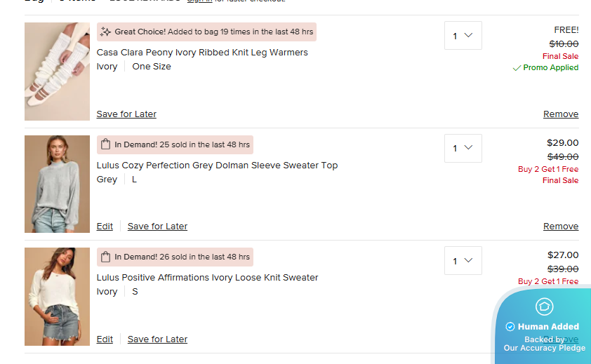Click the leg warmers product thumbnail
591x364 pixels.
coord(57,72)
